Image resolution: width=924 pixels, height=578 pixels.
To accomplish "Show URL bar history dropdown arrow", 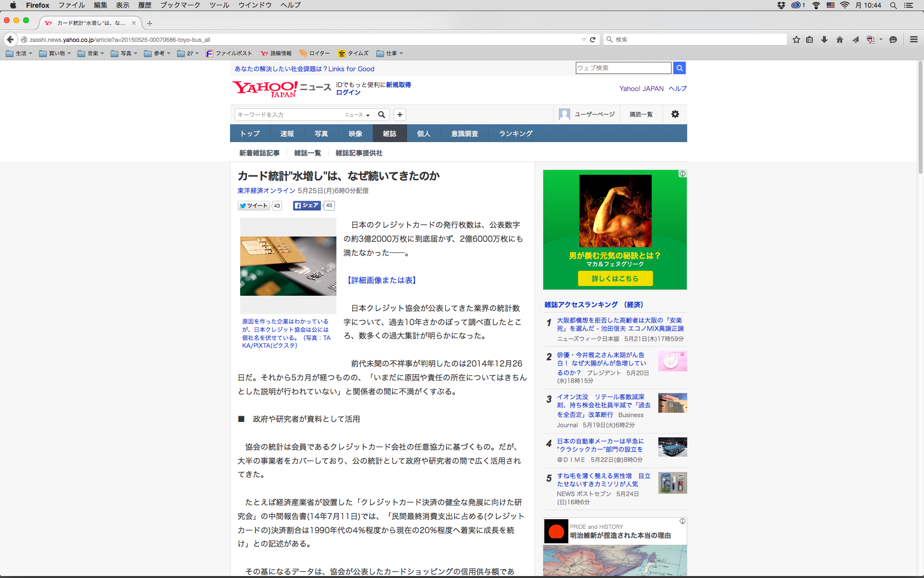I will coord(583,39).
